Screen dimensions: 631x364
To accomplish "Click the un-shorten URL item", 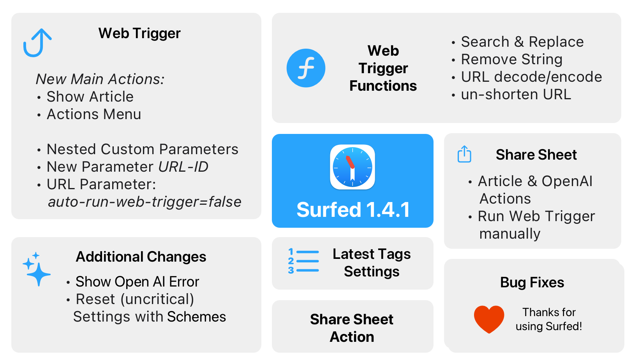I will point(516,94).
